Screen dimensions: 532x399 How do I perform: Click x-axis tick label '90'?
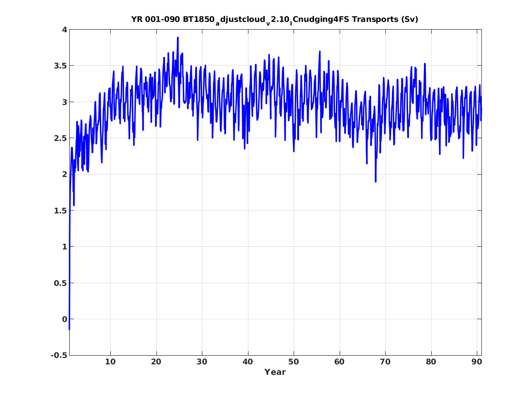477,362
